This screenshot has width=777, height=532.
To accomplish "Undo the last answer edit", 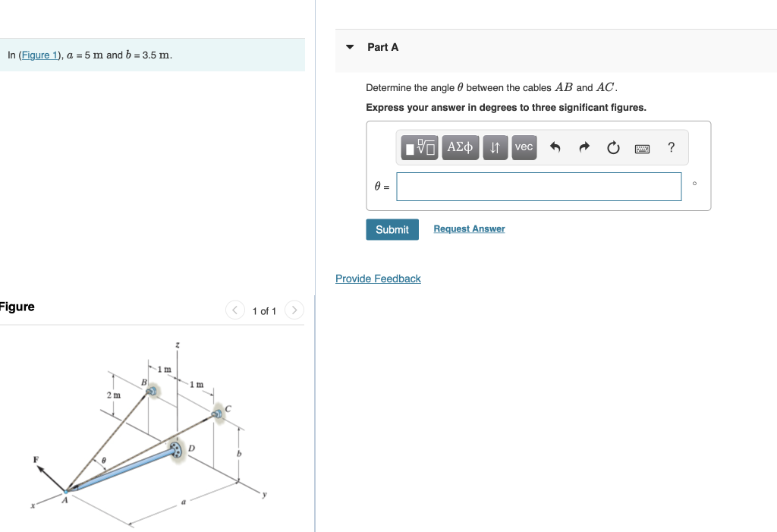I will [x=553, y=147].
